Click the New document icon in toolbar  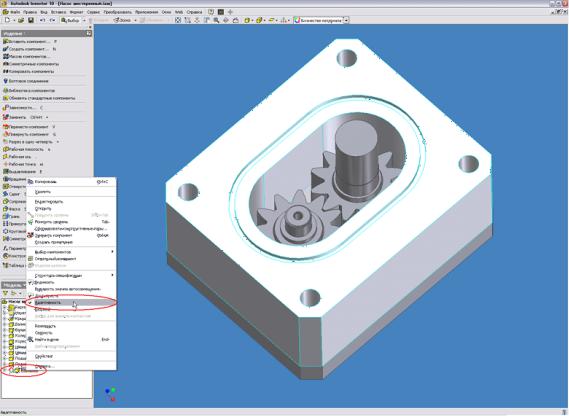(7, 20)
